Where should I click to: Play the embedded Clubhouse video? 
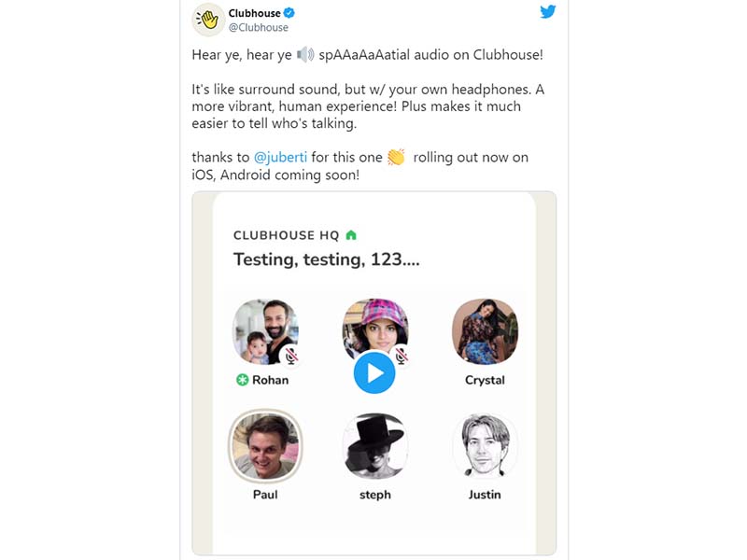(x=374, y=373)
